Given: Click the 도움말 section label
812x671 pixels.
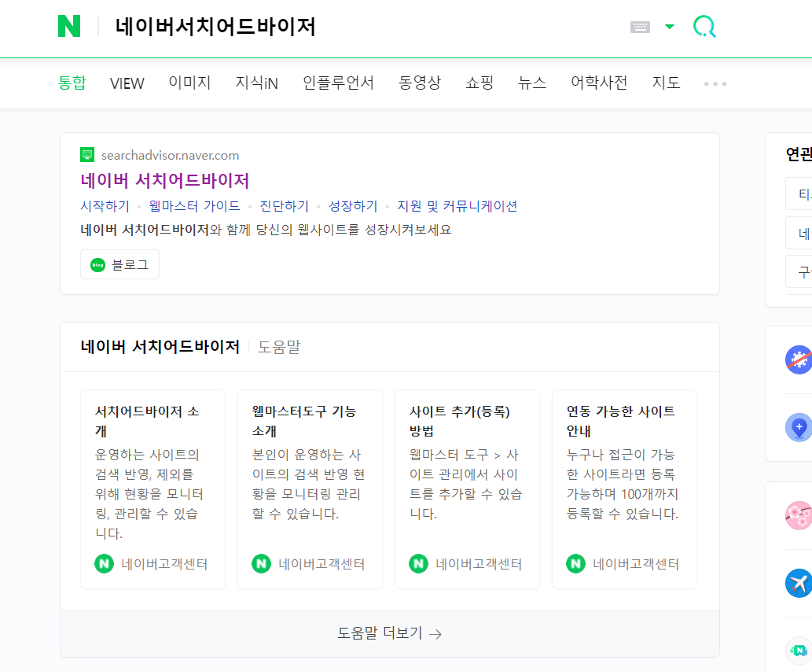Looking at the screenshot, I should (x=279, y=347).
